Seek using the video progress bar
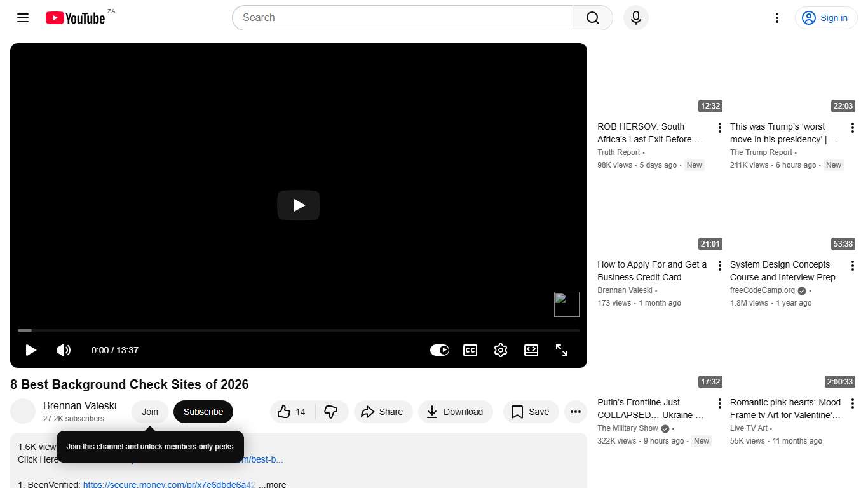 [x=299, y=330]
